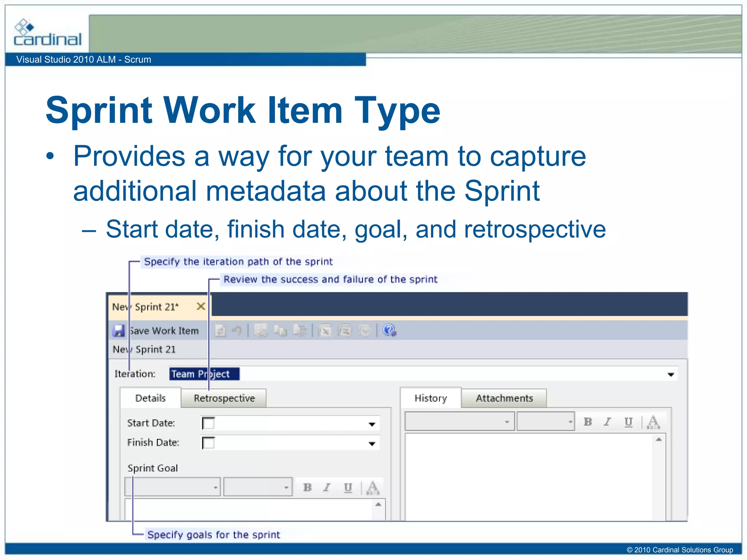Click the Open in Project icon
This screenshot has width=747, height=560.
pyautogui.click(x=345, y=331)
